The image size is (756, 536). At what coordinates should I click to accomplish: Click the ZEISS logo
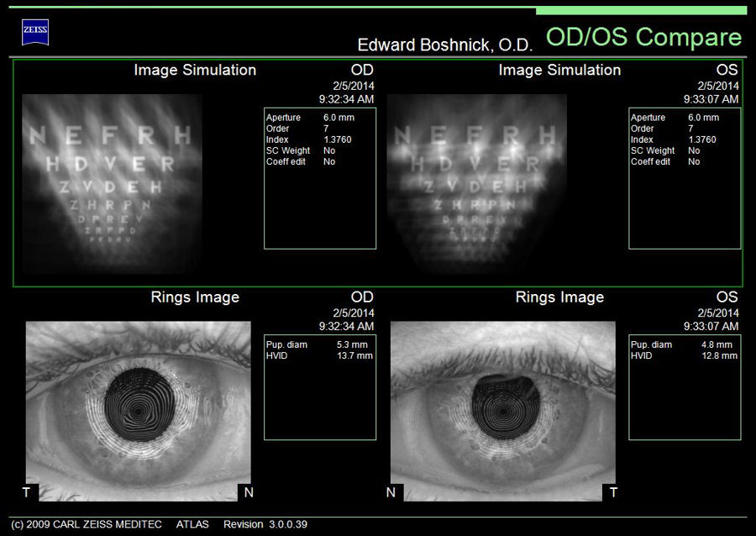(x=35, y=32)
